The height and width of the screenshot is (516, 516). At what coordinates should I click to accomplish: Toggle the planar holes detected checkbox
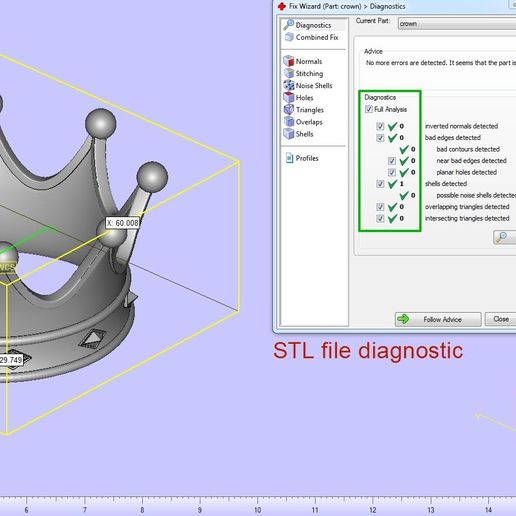(392, 172)
